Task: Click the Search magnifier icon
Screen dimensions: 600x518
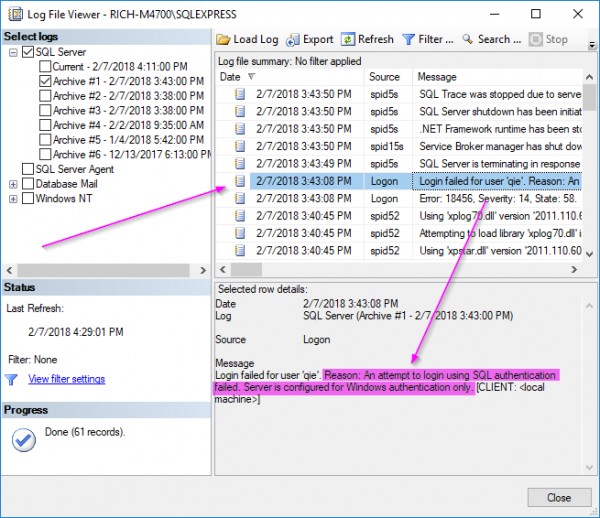Action: (467, 40)
